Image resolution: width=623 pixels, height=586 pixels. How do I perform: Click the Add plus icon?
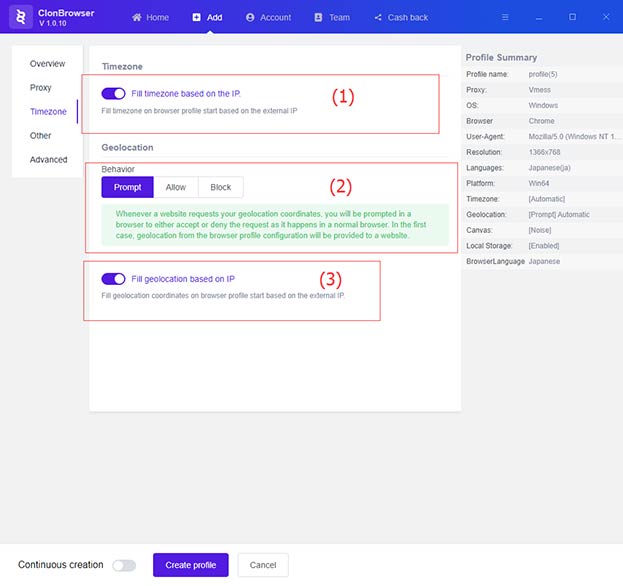pyautogui.click(x=196, y=17)
